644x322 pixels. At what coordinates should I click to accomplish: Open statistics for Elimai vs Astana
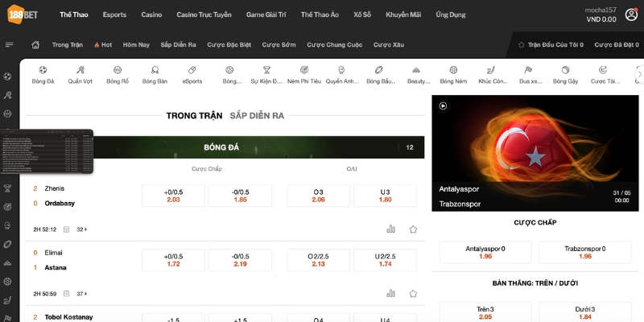(390, 293)
